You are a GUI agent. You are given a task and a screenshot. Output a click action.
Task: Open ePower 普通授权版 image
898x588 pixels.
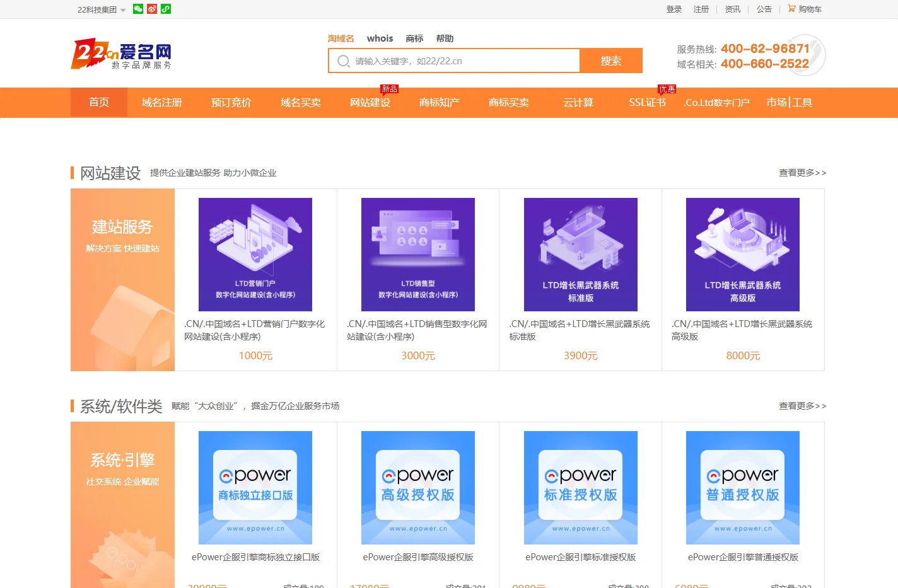(743, 488)
